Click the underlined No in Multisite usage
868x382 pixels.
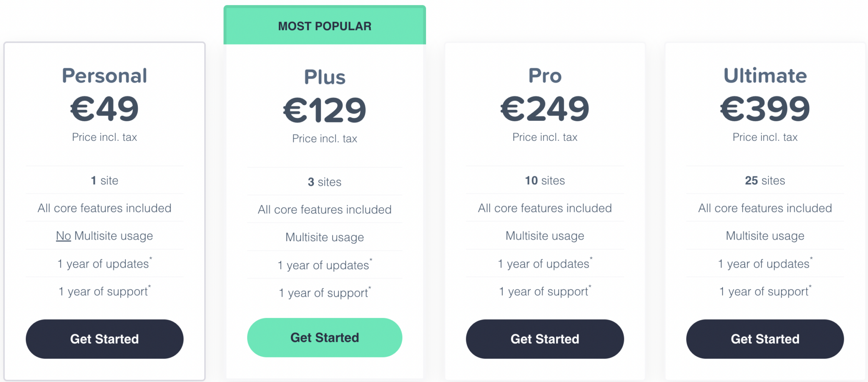[x=63, y=236]
